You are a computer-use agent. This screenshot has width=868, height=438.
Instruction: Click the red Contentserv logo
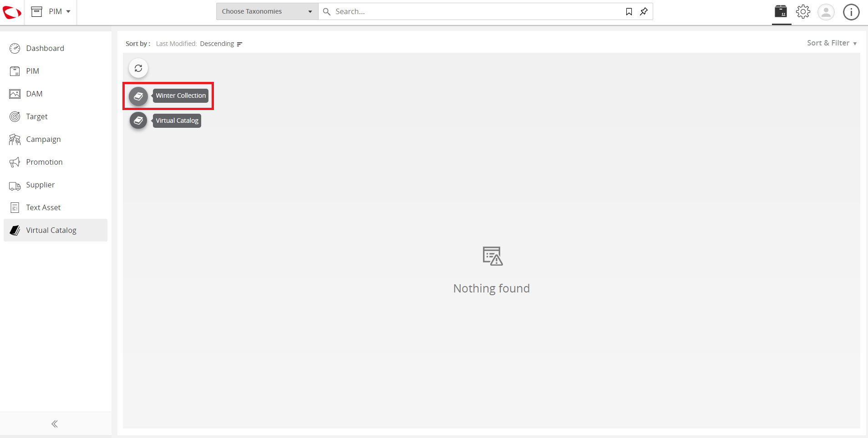click(x=12, y=12)
